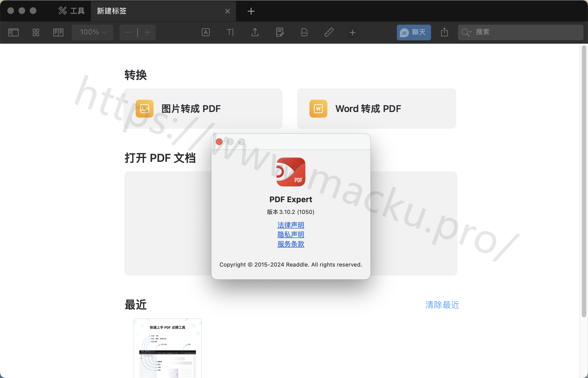
Task: Open the fill and sign form tool
Action: [x=280, y=32]
